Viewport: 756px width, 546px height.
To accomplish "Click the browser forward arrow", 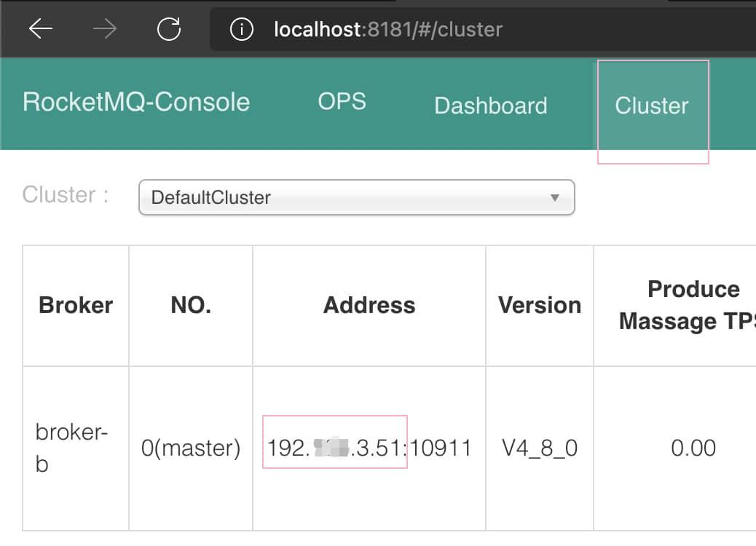I will coord(105,29).
